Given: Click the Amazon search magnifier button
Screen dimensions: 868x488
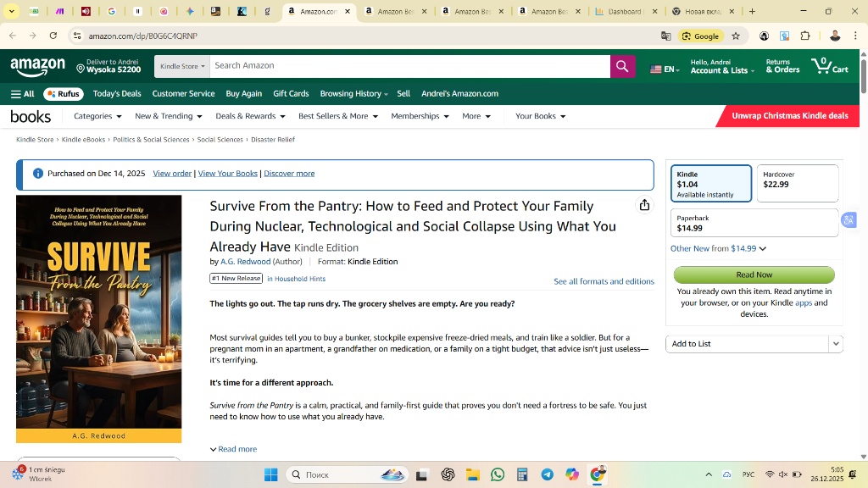Looking at the screenshot, I should pos(622,66).
